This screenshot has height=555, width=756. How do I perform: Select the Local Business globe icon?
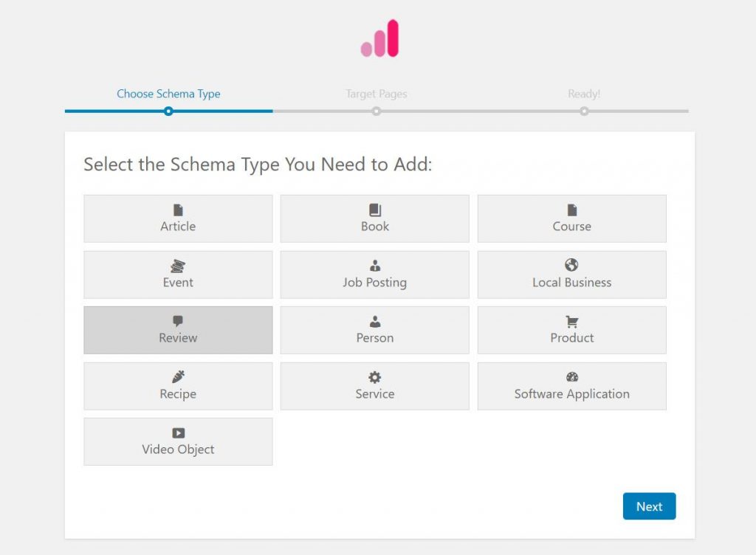pos(571,266)
